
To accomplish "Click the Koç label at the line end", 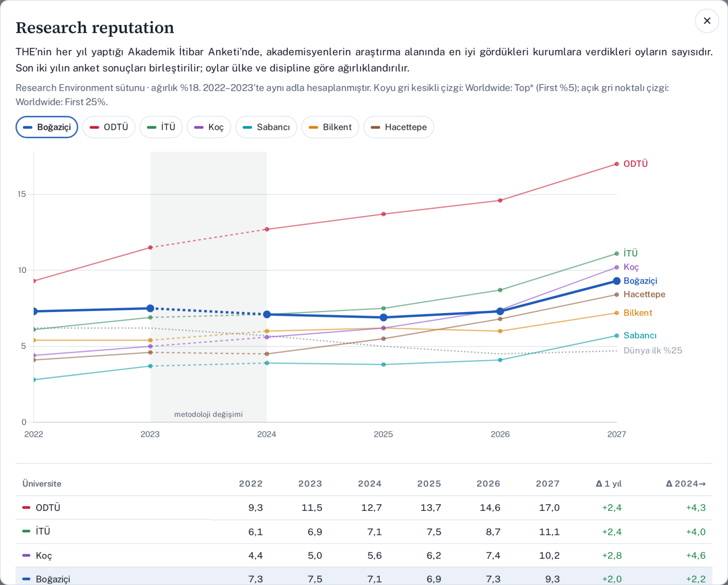I will tap(631, 267).
